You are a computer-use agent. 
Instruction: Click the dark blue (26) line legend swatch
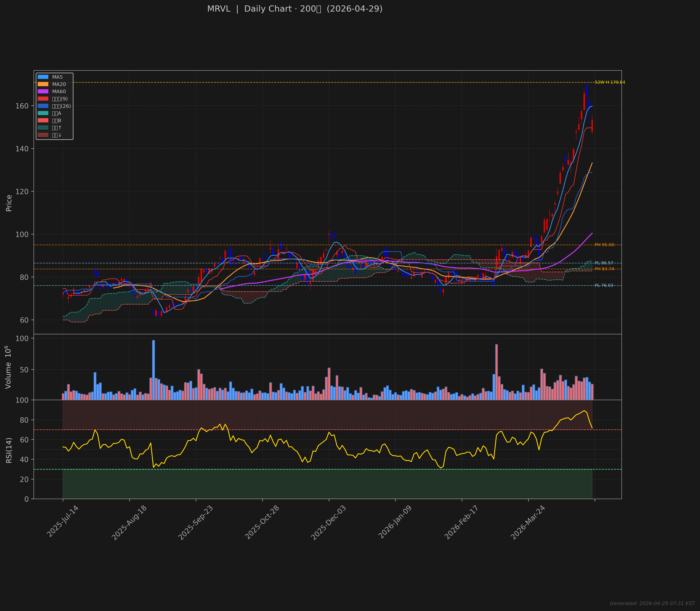[x=43, y=106]
